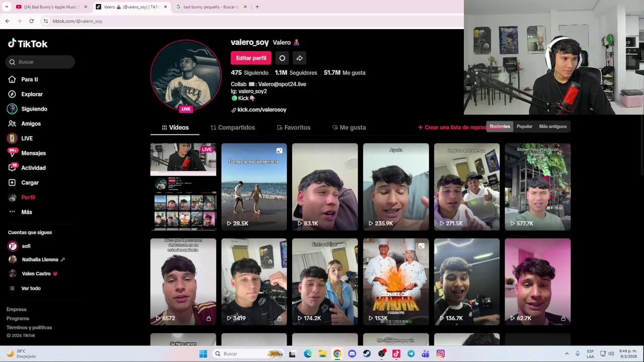Viewport: 644px width, 362px height.
Task: Select the Videos profile tab
Action: pyautogui.click(x=175, y=128)
